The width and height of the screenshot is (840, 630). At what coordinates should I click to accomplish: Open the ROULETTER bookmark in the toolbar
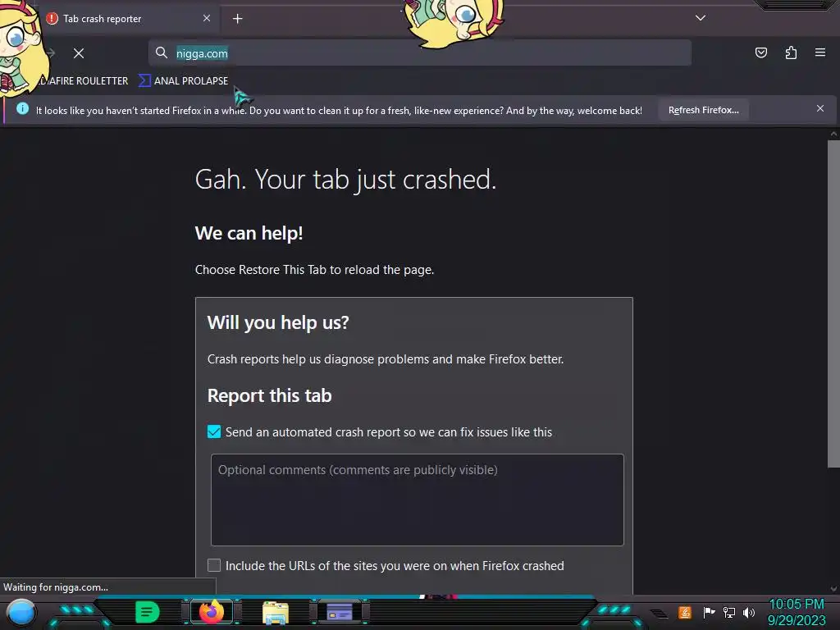point(83,81)
